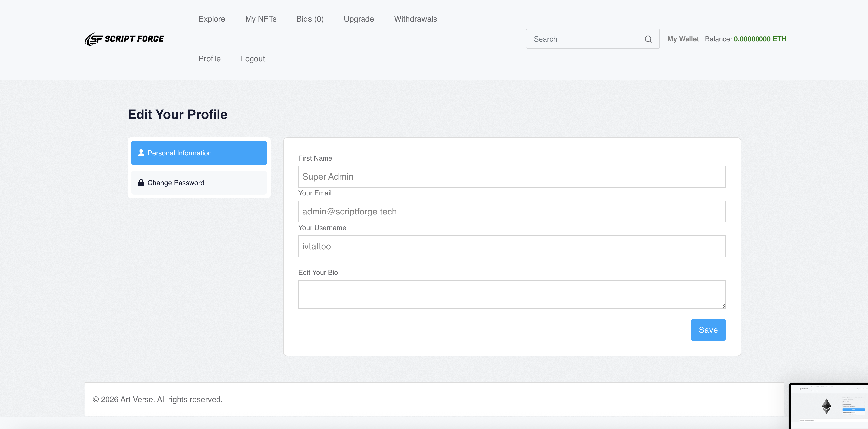Log out using Logout link
The image size is (868, 429).
pos(252,59)
